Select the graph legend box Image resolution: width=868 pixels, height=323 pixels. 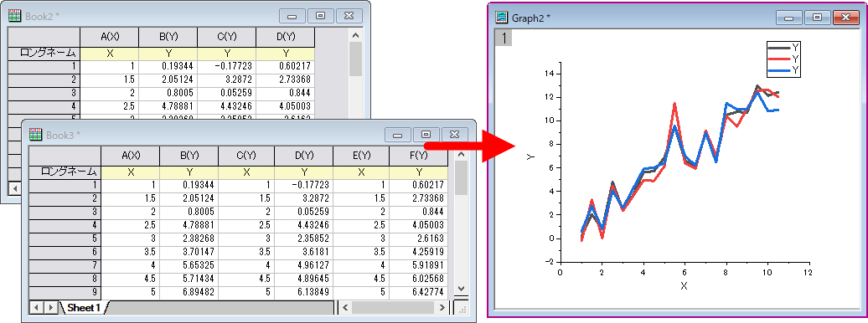783,59
